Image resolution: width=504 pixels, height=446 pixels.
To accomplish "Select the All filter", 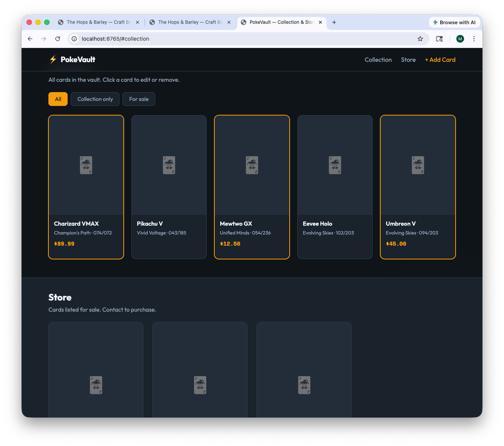I will click(58, 99).
